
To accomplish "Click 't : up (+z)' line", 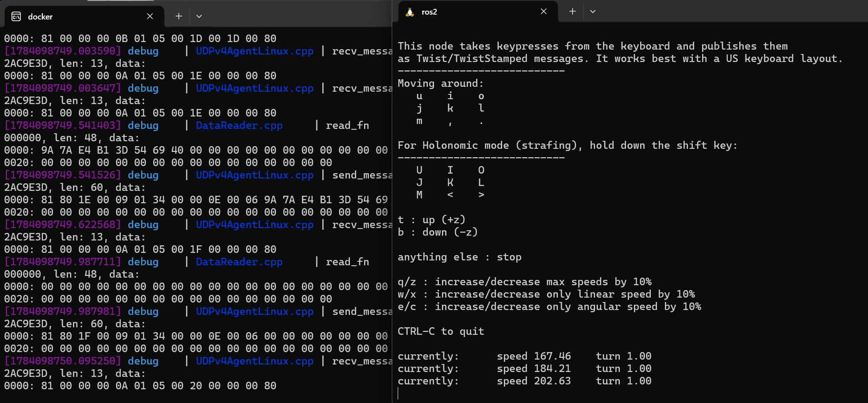I will (431, 220).
